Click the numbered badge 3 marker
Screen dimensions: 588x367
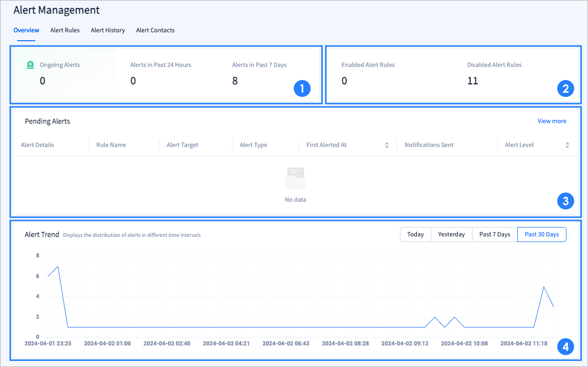[x=566, y=201]
